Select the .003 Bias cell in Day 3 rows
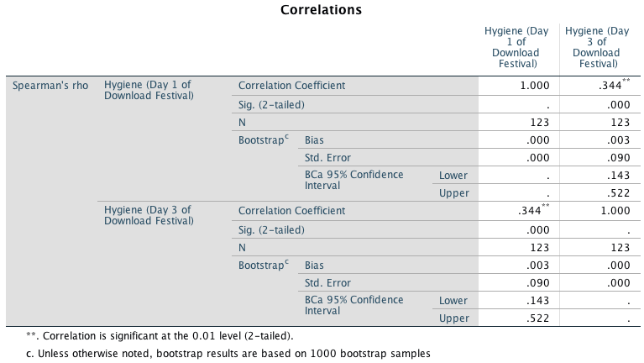 [538, 265]
